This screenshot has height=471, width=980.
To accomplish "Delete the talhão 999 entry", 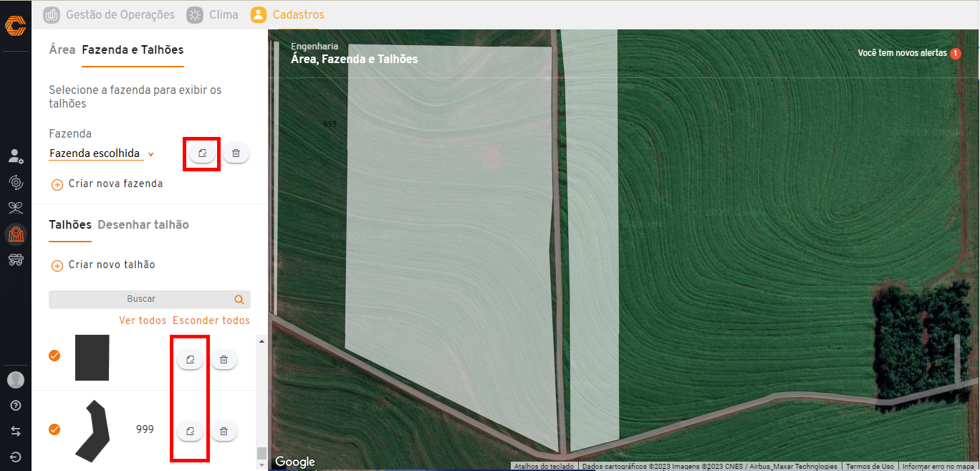I will tap(224, 431).
